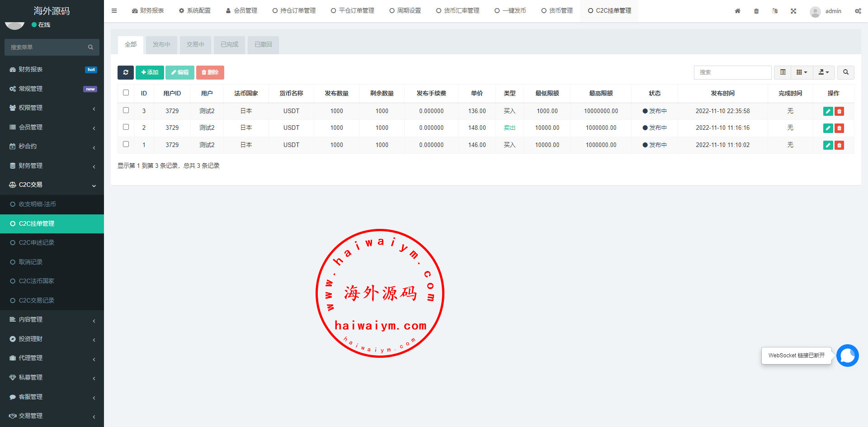Open the columns dropdown grid button
Image resolution: width=868 pixels, height=427 pixels.
(801, 72)
